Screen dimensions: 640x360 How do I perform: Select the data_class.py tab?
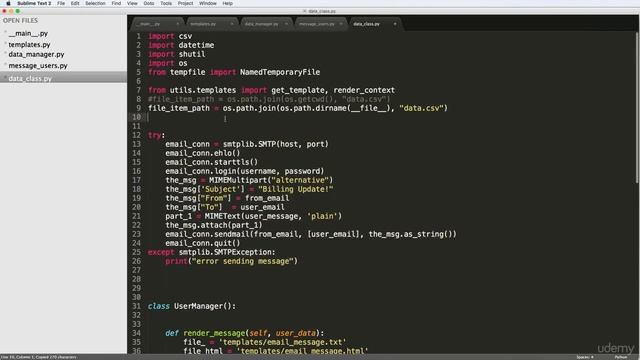[374, 24]
